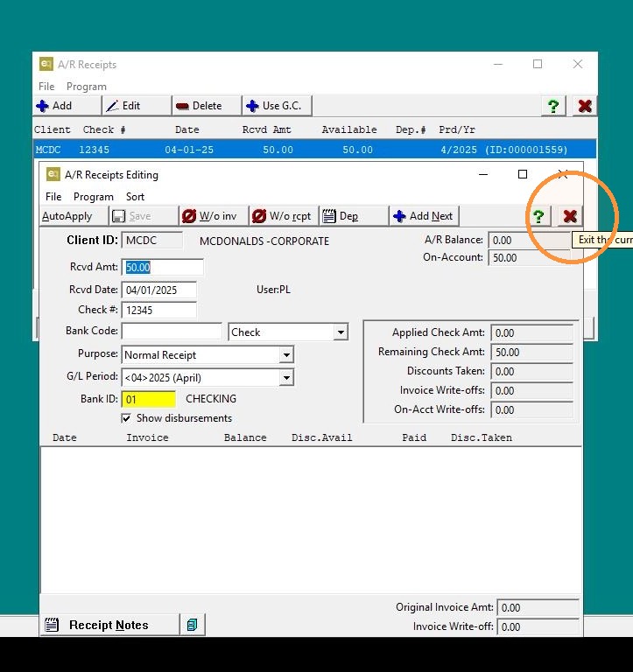
Task: Minimize the A/R Receipts Editing window
Action: click(483, 174)
